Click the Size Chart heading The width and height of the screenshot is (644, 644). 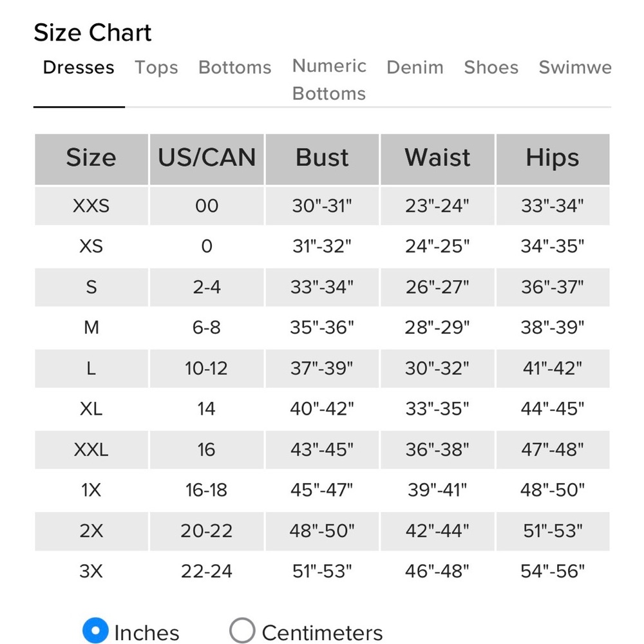(x=93, y=32)
